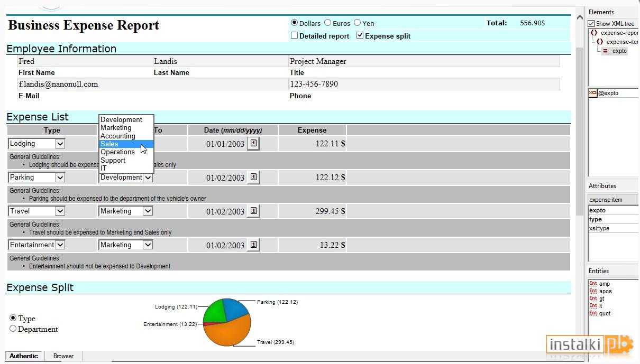Switch to the Authentic tab
Viewport: 640px width, 364px height.
click(24, 356)
